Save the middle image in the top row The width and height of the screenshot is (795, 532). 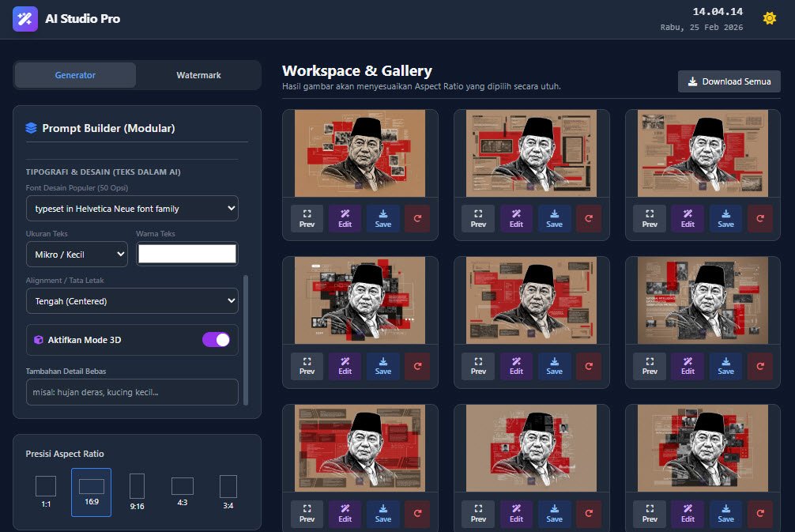(x=554, y=219)
